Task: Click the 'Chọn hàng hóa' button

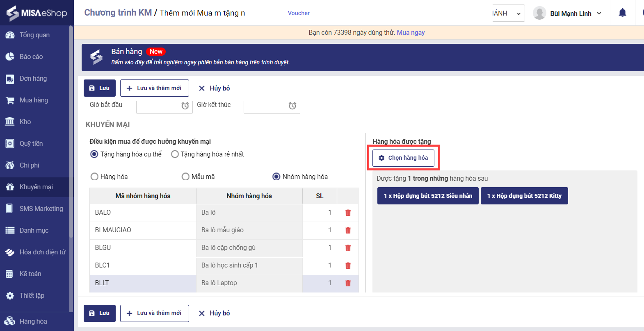Action: [403, 158]
